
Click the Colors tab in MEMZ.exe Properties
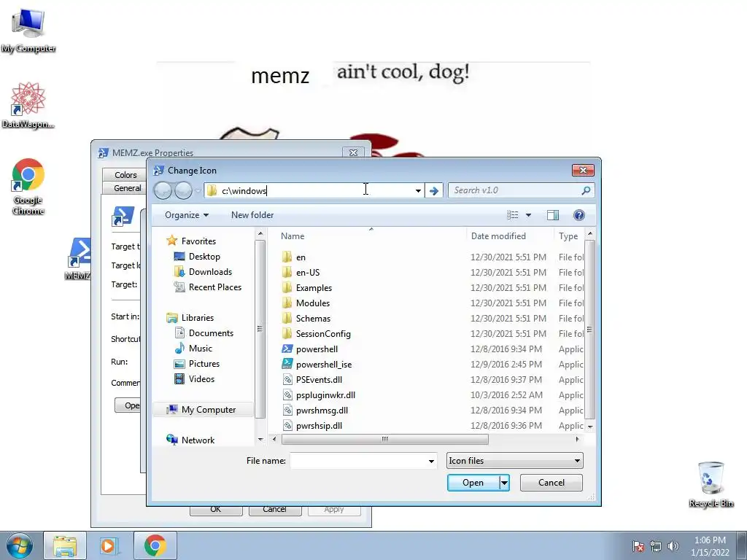click(x=125, y=175)
